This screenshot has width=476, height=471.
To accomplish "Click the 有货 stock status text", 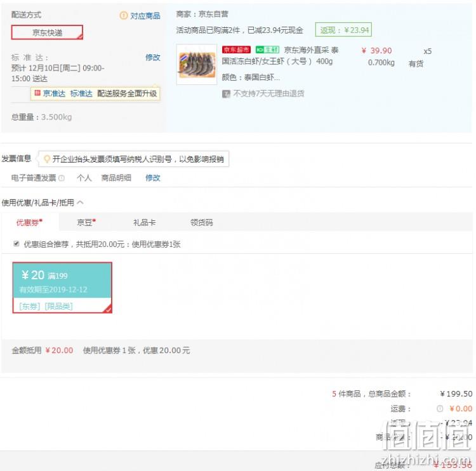I will click(x=416, y=63).
